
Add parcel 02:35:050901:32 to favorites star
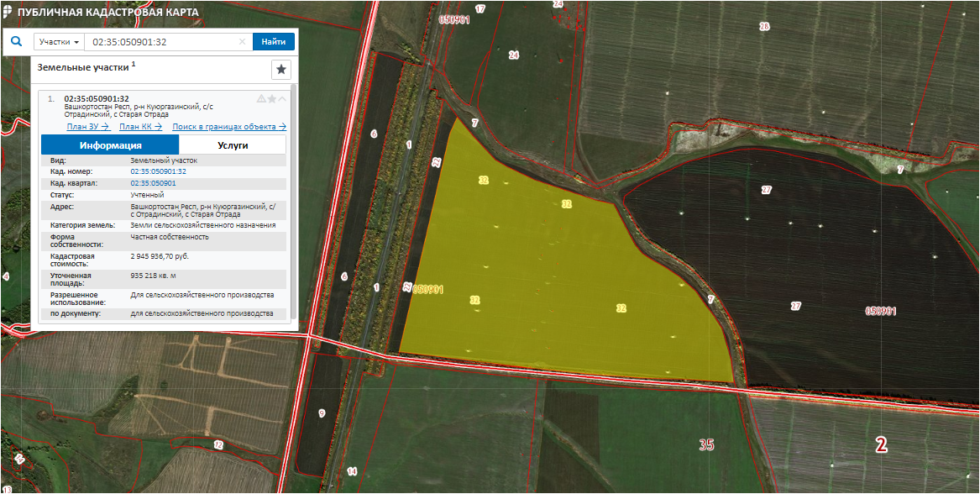272,99
